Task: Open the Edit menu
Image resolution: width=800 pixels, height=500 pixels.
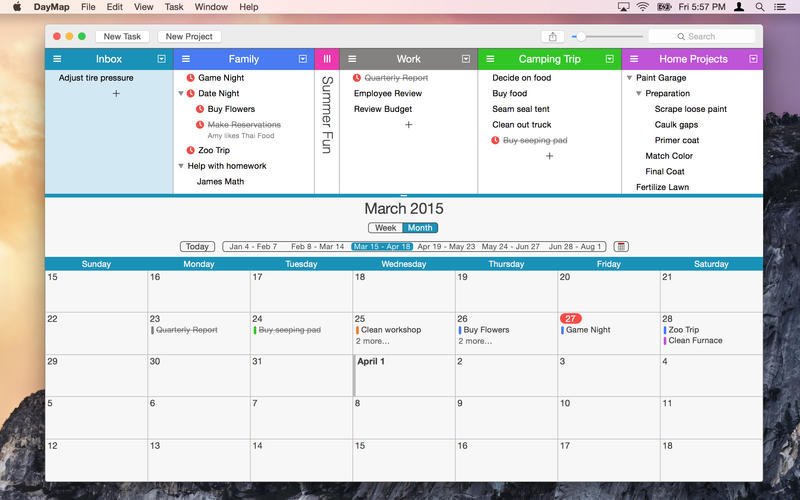Action: click(x=114, y=7)
